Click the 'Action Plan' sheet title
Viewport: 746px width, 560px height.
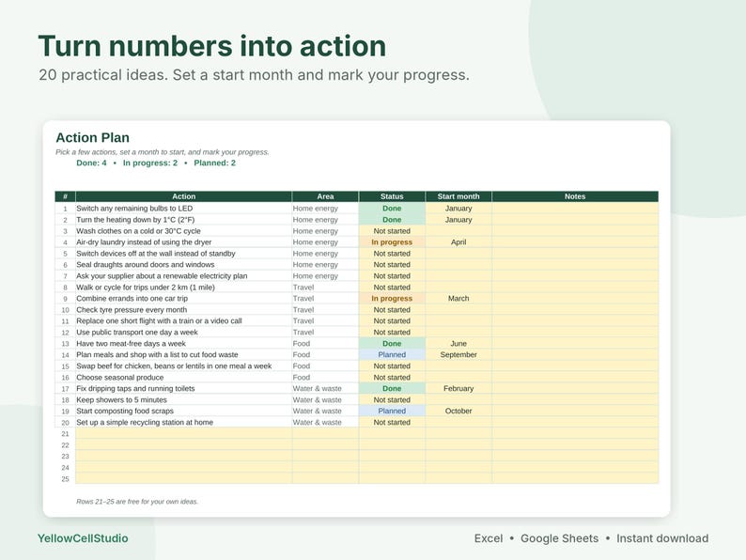(x=93, y=138)
